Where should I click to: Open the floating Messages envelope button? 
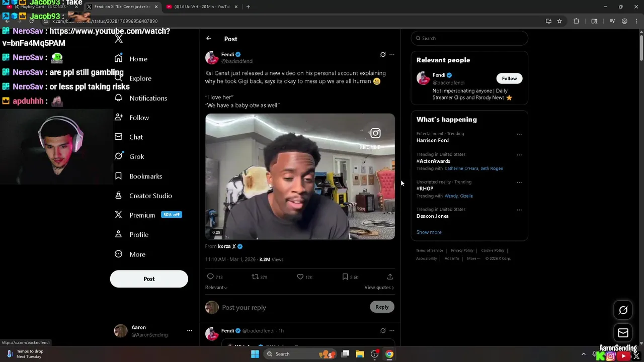(623, 333)
